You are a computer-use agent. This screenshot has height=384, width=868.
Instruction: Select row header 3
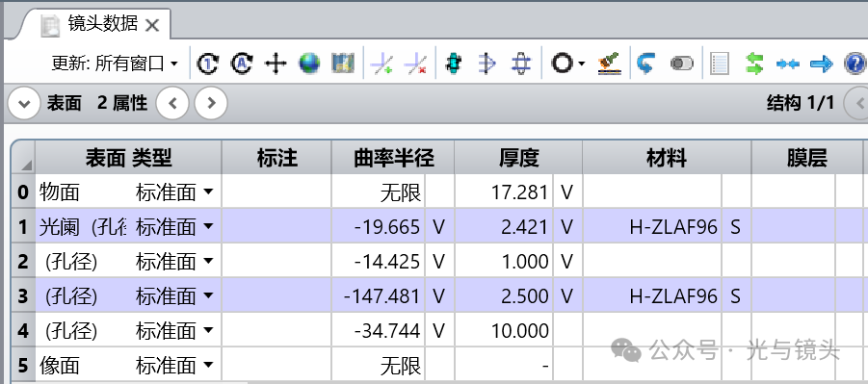click(x=23, y=296)
